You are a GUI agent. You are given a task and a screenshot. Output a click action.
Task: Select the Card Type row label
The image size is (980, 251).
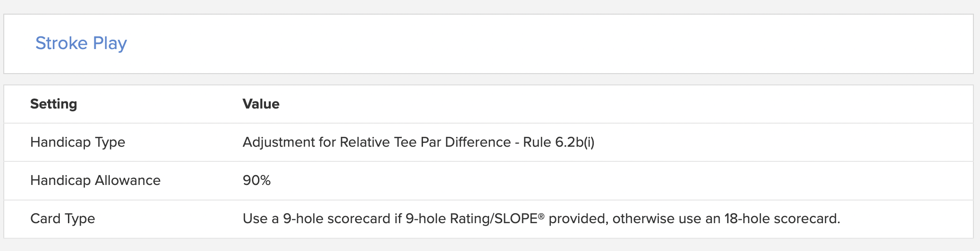[x=63, y=218]
